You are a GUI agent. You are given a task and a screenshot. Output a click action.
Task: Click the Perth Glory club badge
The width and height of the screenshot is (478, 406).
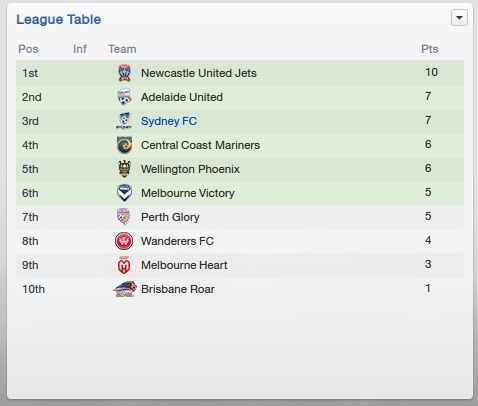pos(123,217)
